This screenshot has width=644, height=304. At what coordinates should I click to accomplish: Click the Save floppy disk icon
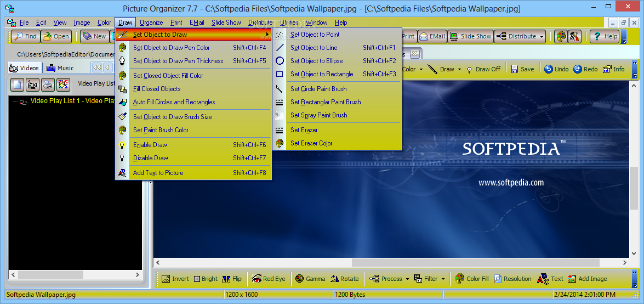click(x=522, y=69)
